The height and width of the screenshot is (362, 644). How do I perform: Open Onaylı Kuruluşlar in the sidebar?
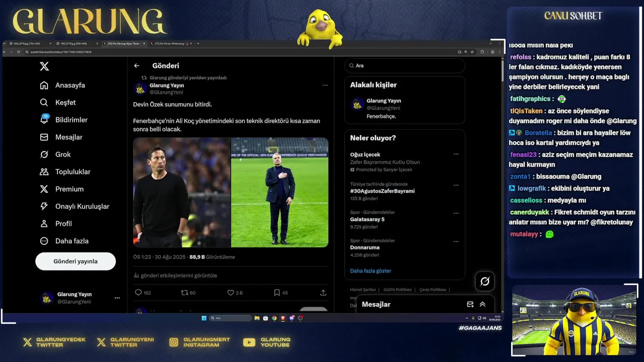[x=74, y=207]
